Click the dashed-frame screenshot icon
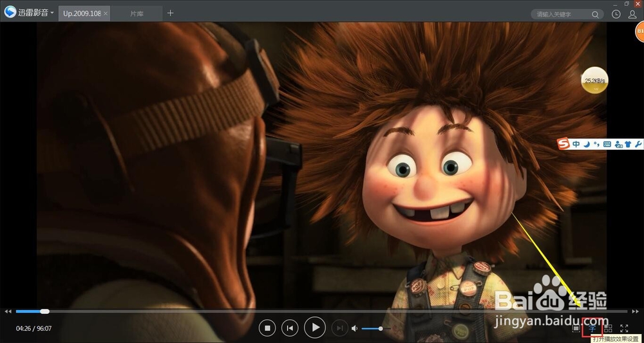Screen dimensions: 644x343 coord(576,328)
